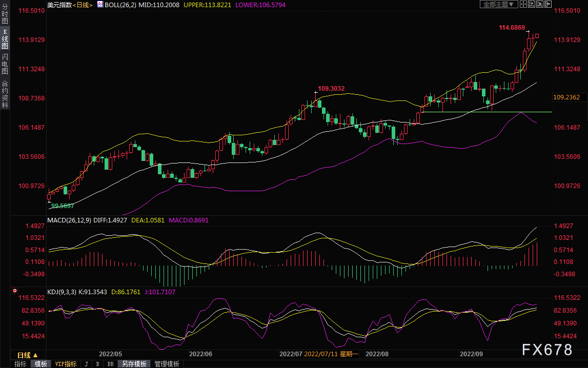Click the 114.6869 high price label

(512, 27)
